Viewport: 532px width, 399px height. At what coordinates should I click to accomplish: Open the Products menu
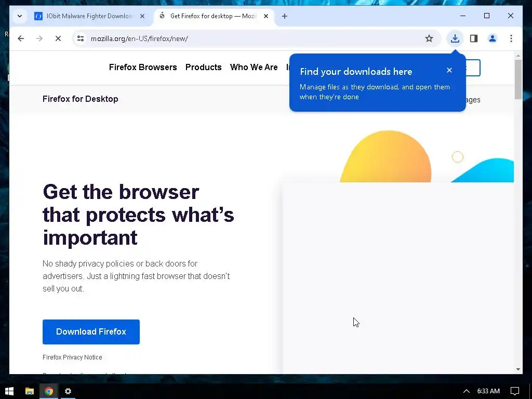tap(203, 67)
